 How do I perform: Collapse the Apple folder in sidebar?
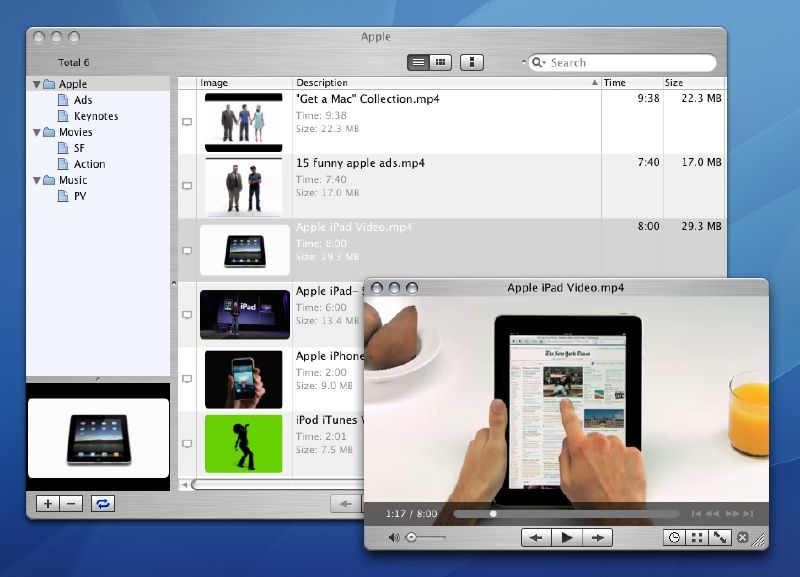[37, 85]
